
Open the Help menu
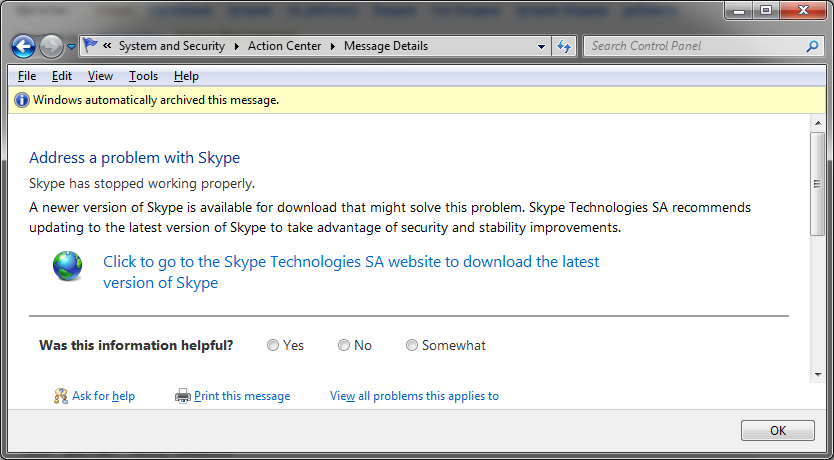pos(186,76)
